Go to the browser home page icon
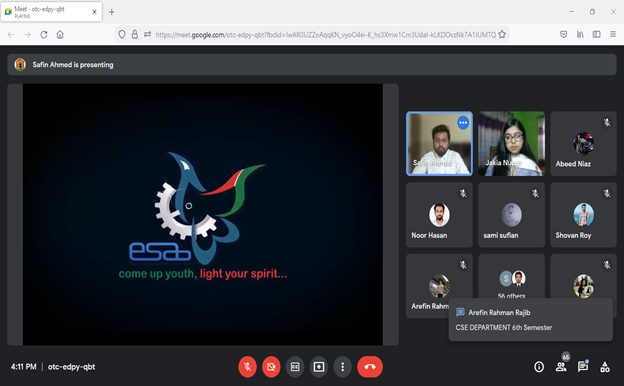This screenshot has height=386, width=624. point(60,35)
